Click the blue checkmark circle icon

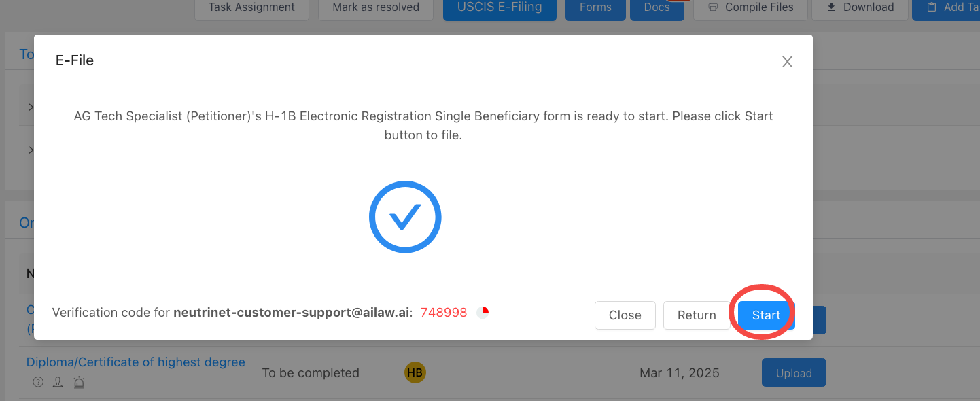405,217
